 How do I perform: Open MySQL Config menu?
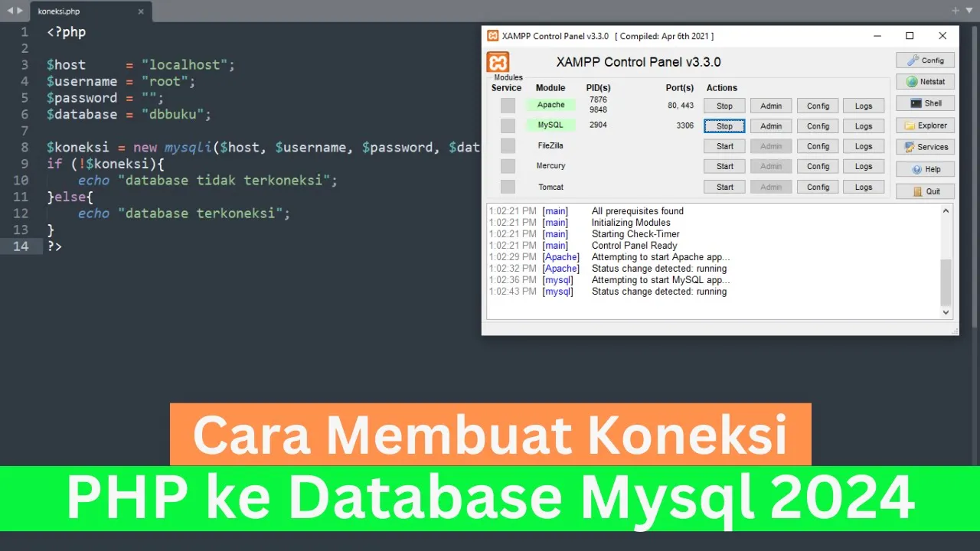click(818, 126)
